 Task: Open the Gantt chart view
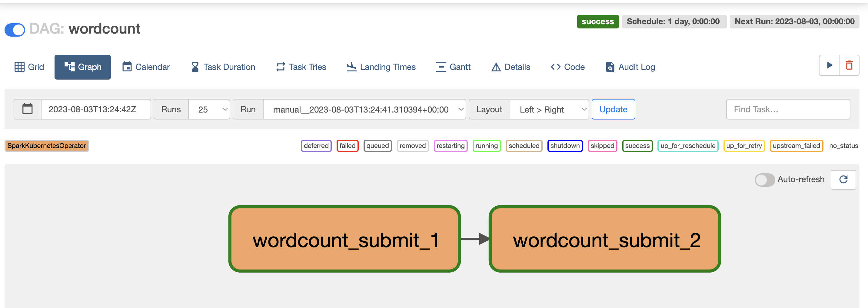point(453,67)
